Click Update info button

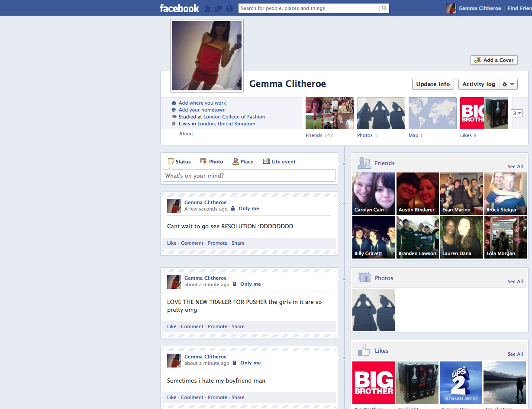(433, 84)
